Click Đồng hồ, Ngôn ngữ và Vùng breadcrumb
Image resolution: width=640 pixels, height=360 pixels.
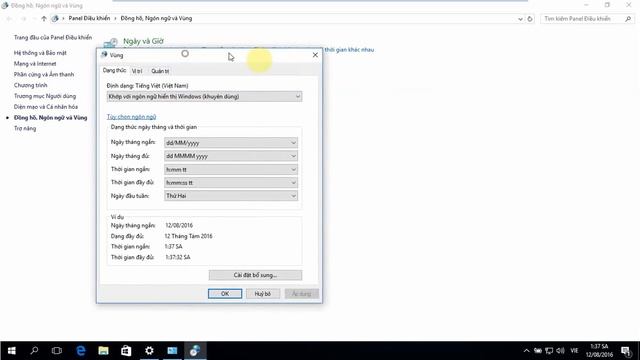156,18
